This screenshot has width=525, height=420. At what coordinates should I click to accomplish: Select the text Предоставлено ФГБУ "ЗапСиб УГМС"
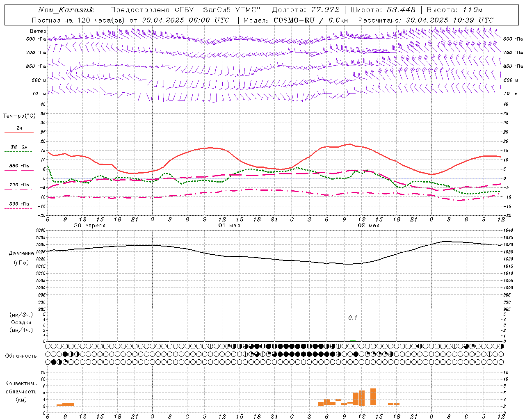coord(185,10)
